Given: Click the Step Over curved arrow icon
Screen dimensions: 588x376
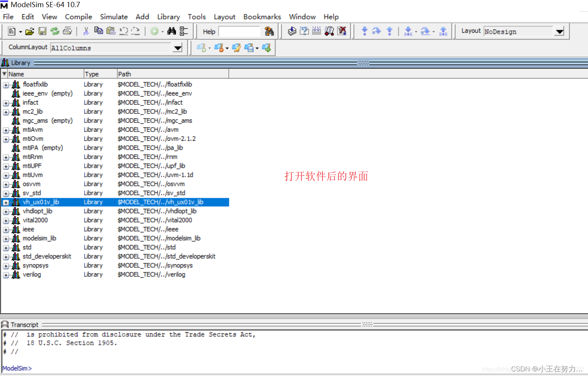Looking at the screenshot, I should tap(376, 31).
